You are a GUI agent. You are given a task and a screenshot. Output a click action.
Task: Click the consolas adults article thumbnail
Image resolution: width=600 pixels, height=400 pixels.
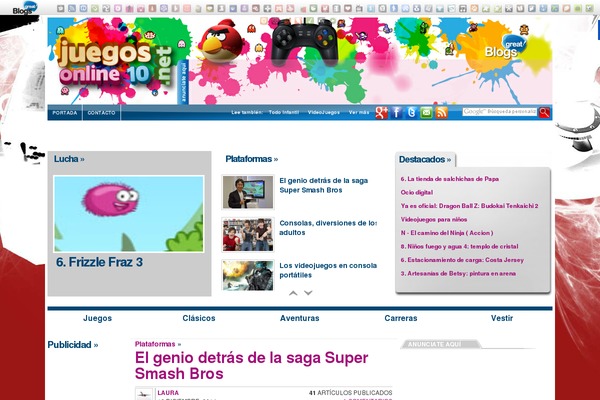tap(248, 234)
